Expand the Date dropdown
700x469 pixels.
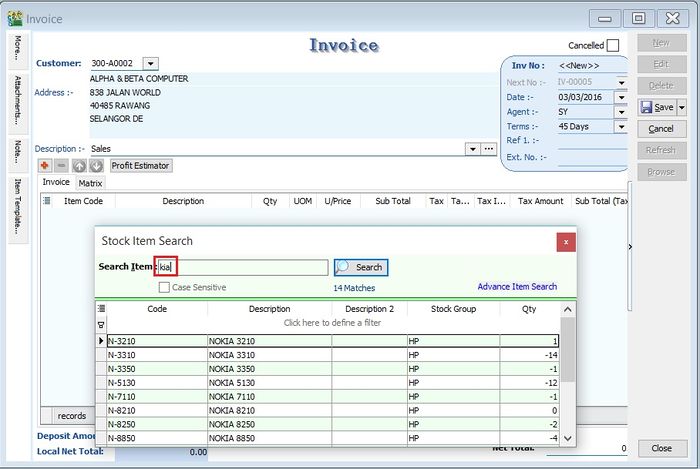coord(621,97)
